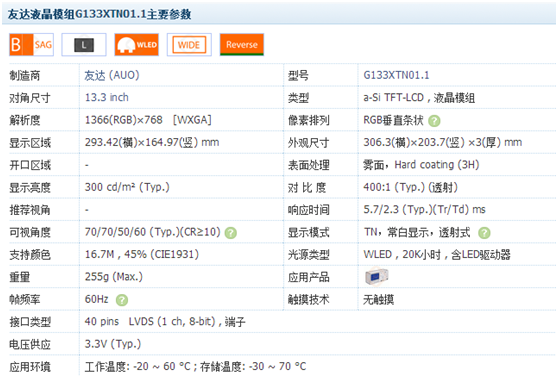Image resolution: width=558 pixels, height=378 pixels.
Task: Click the 像素排列 label
Action: pos(308,120)
